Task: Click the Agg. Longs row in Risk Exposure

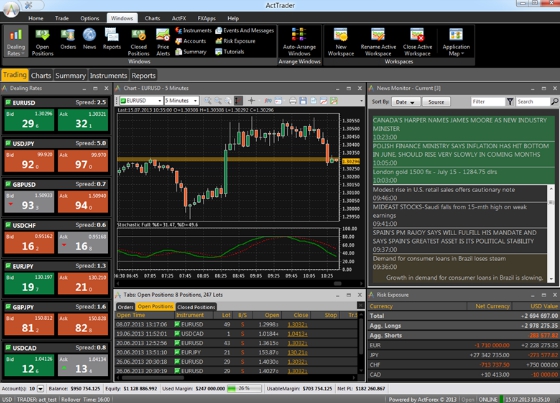Action: 464,325
